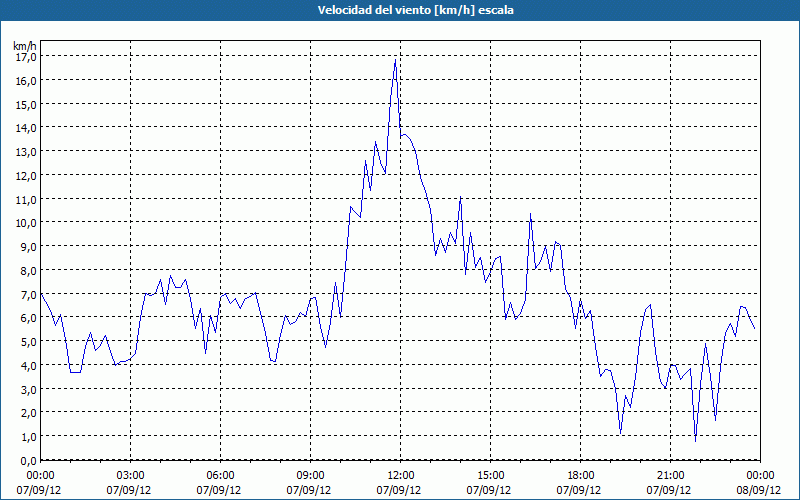Click the 12,0 y-axis value
The height and width of the screenshot is (500, 800).
(x=26, y=176)
